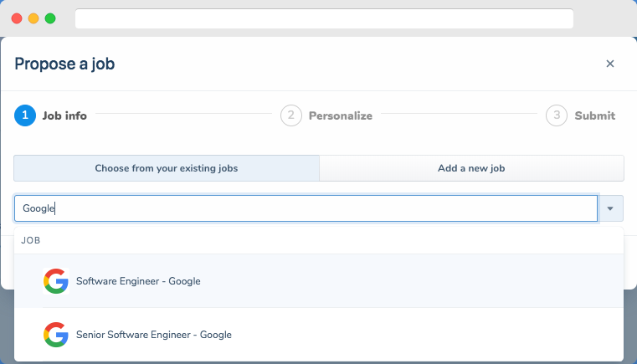Image resolution: width=637 pixels, height=364 pixels.
Task: Click the job search field containing Google
Action: 306,208
